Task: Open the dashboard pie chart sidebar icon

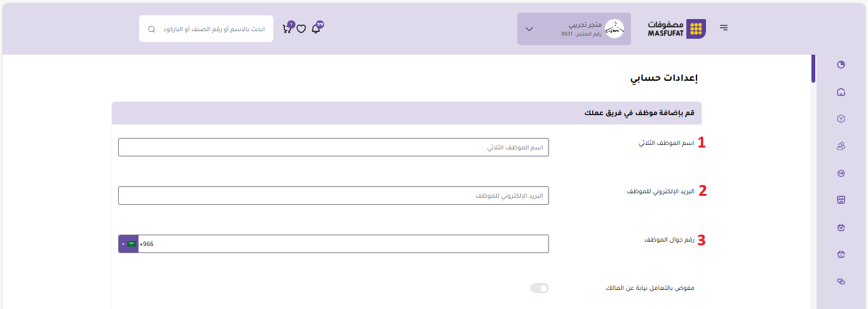Action: pyautogui.click(x=841, y=64)
